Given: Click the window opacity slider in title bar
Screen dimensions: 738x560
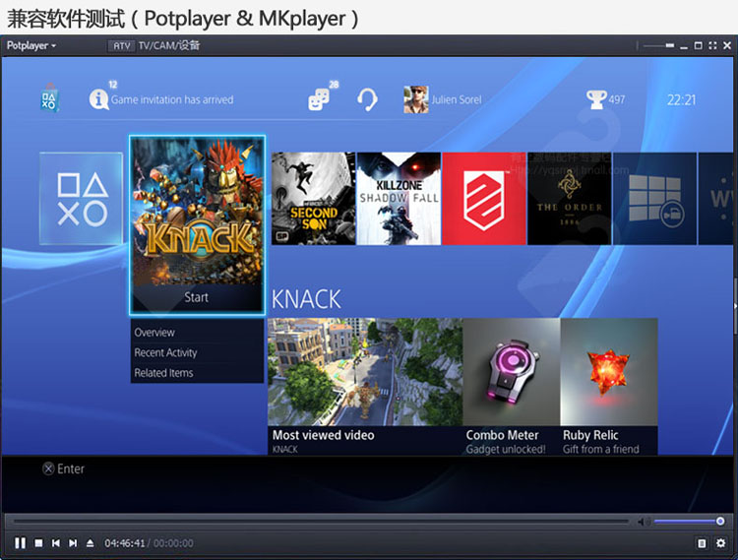Looking at the screenshot, I should (x=658, y=45).
